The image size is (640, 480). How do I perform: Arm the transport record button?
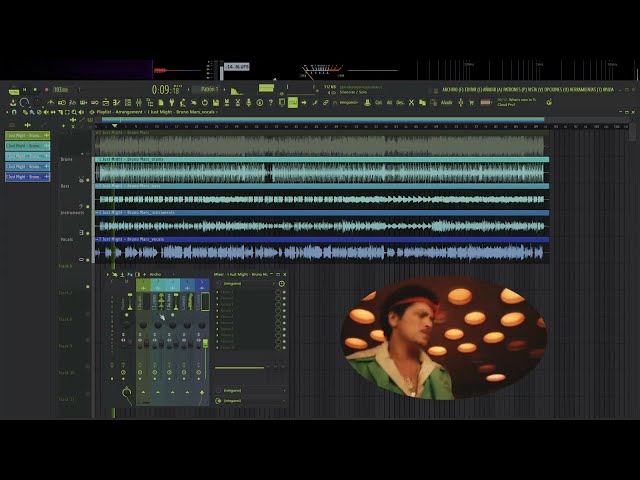[x=46, y=89]
